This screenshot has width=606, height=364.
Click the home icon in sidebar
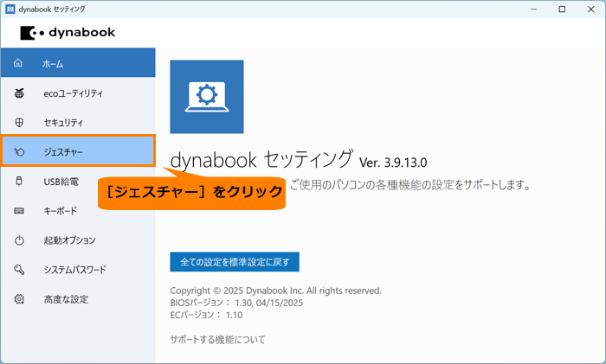18,63
